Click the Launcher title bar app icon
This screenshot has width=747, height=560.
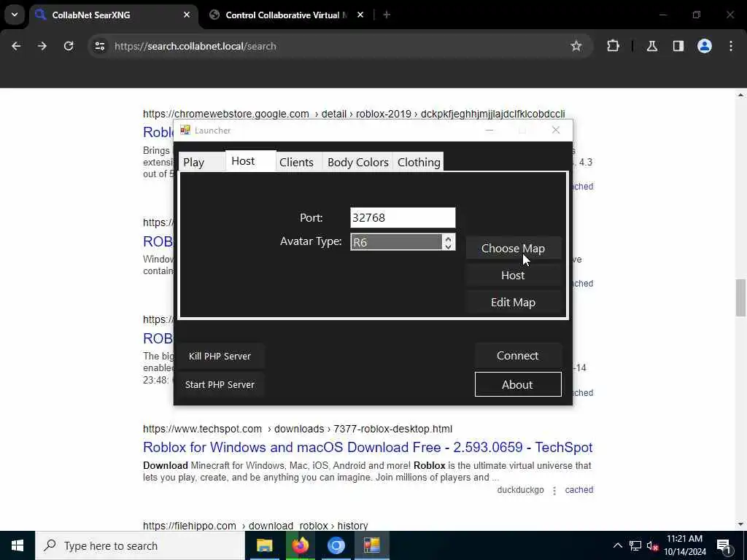coord(185,130)
